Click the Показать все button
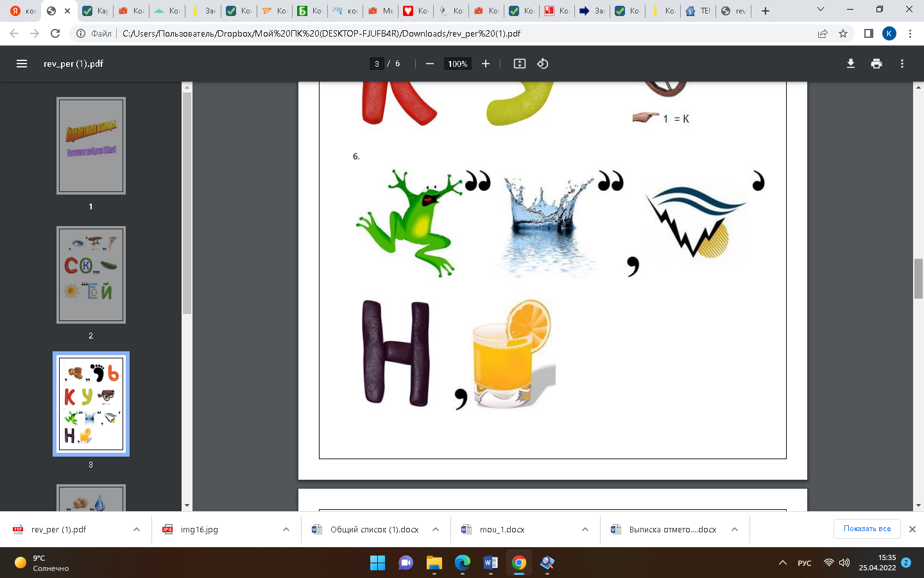 tap(867, 529)
